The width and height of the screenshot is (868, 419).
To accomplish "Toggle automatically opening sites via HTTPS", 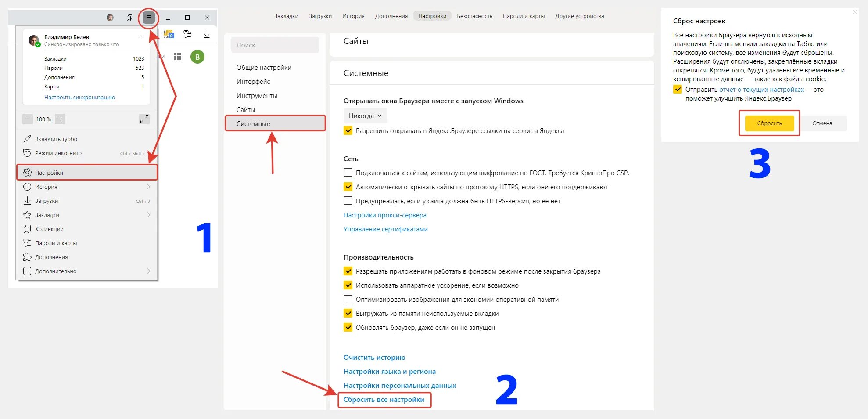I will (x=348, y=187).
